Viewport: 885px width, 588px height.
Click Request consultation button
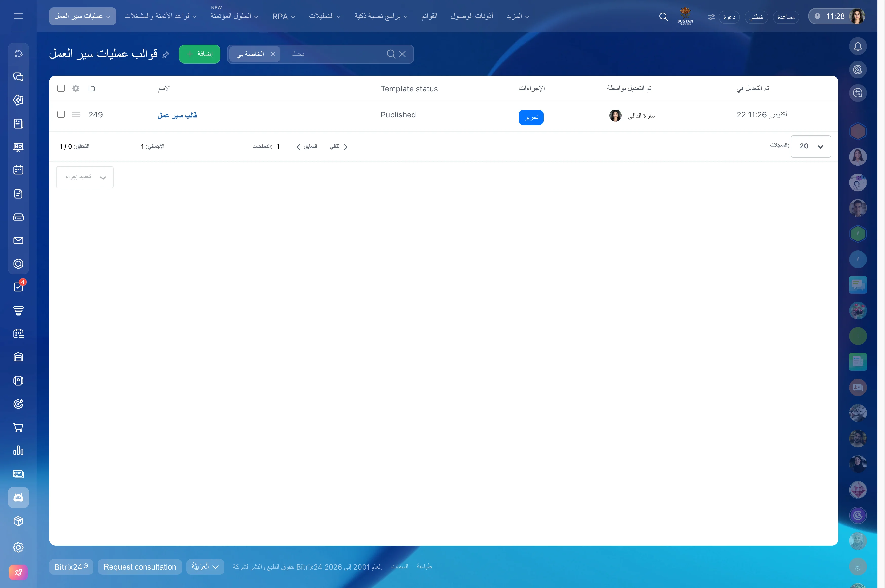pos(139,567)
